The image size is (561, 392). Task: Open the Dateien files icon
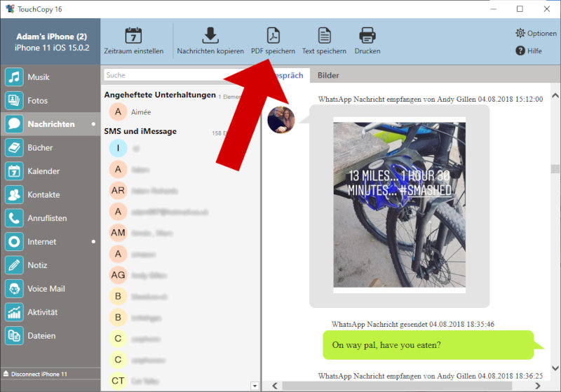pos(14,336)
